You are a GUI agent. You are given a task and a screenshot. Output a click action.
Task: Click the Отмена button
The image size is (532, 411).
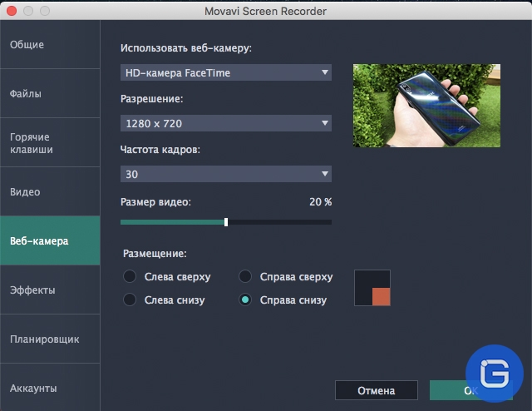click(x=377, y=390)
